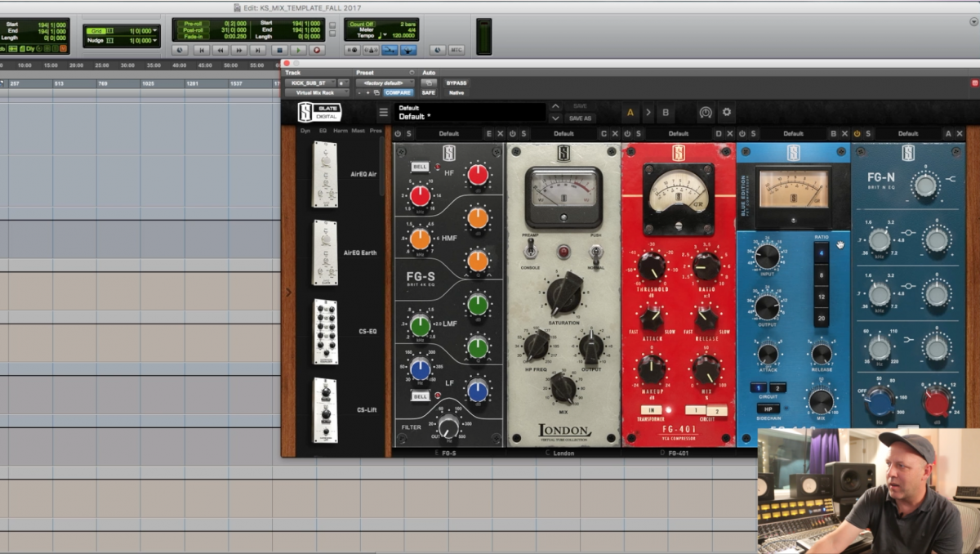Click the COMPARE button
The height and width of the screenshot is (554, 980).
click(398, 92)
